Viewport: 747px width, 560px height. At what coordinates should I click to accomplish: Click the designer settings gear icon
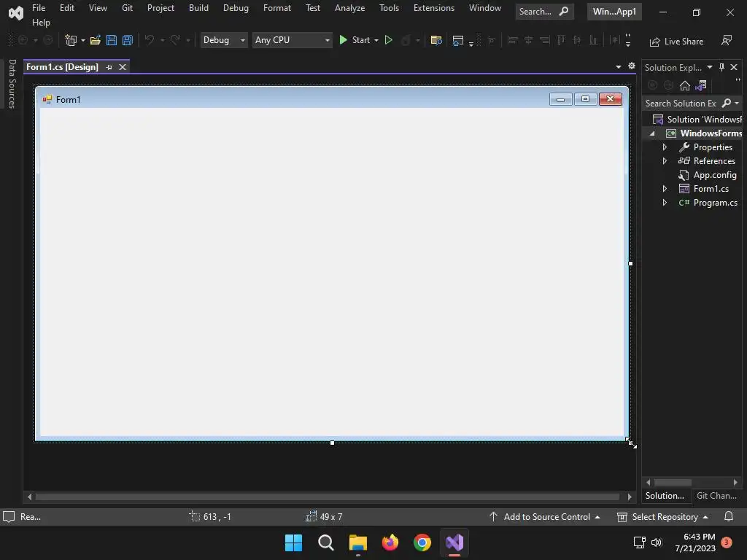point(632,66)
